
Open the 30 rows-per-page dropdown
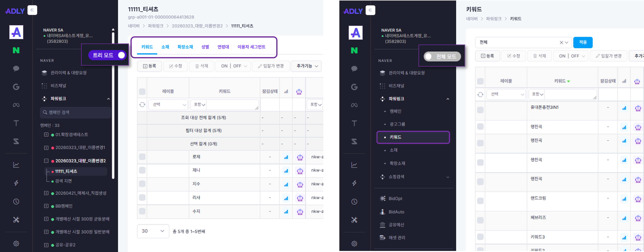[x=153, y=231]
